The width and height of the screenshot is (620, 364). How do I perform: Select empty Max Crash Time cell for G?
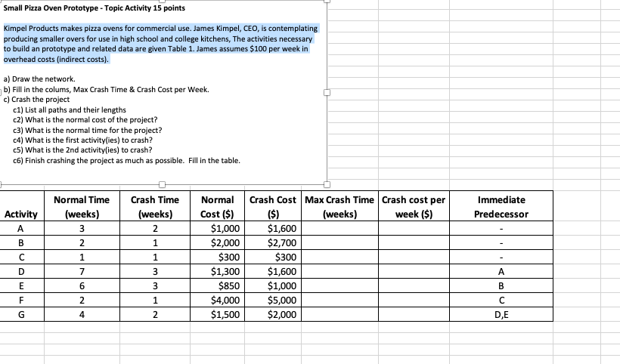[339, 314]
